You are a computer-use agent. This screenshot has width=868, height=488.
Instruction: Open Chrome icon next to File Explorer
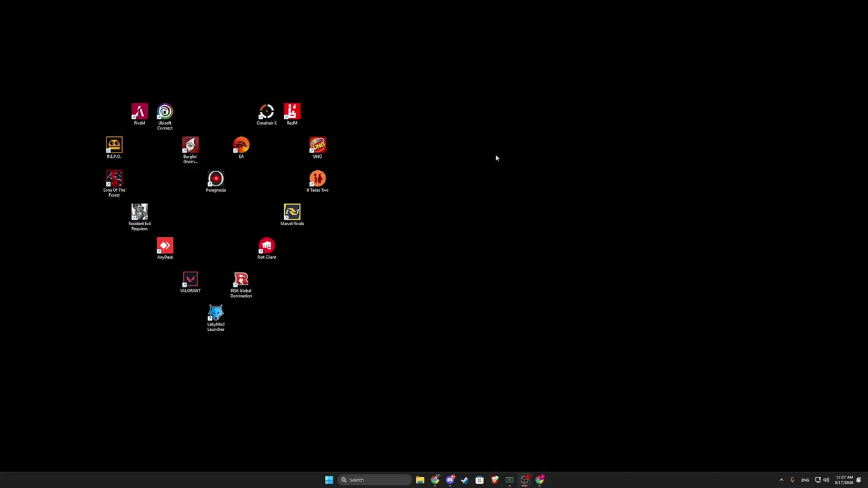coord(435,480)
